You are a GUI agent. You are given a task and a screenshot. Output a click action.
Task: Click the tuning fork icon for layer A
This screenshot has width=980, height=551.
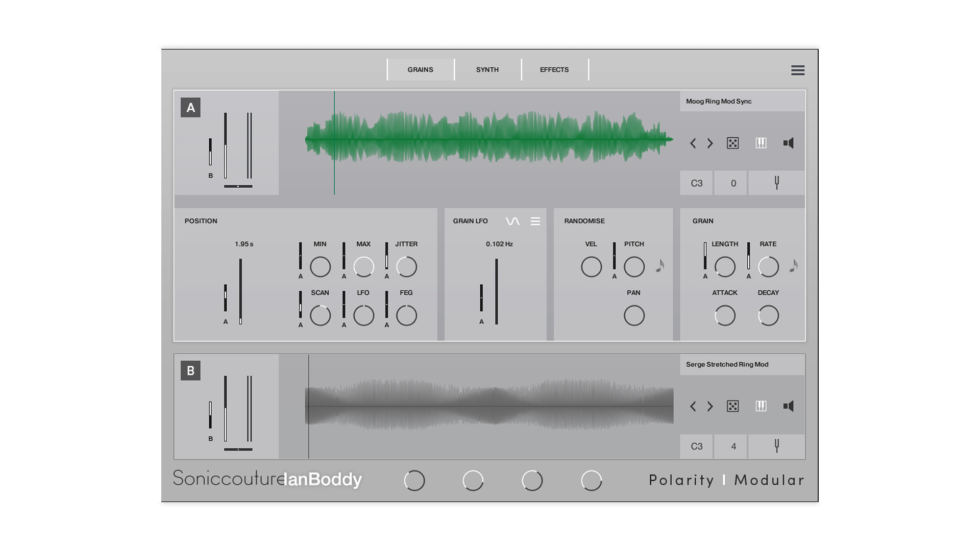[x=776, y=182]
